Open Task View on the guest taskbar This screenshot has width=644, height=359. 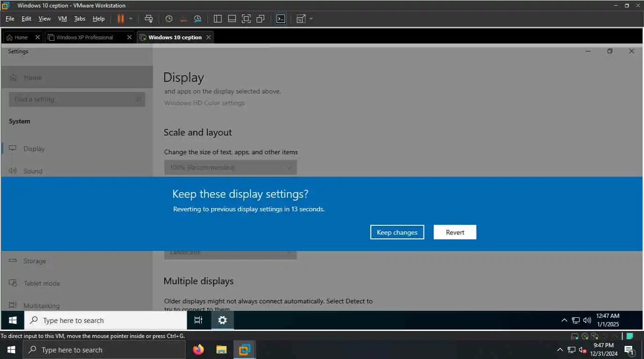pos(198,320)
